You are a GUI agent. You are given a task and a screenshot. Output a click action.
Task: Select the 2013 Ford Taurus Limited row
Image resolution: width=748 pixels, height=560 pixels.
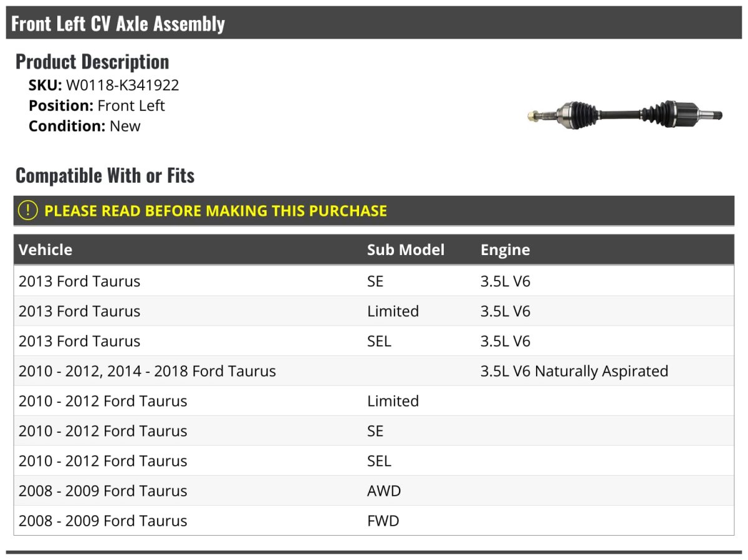pyautogui.click(x=80, y=311)
